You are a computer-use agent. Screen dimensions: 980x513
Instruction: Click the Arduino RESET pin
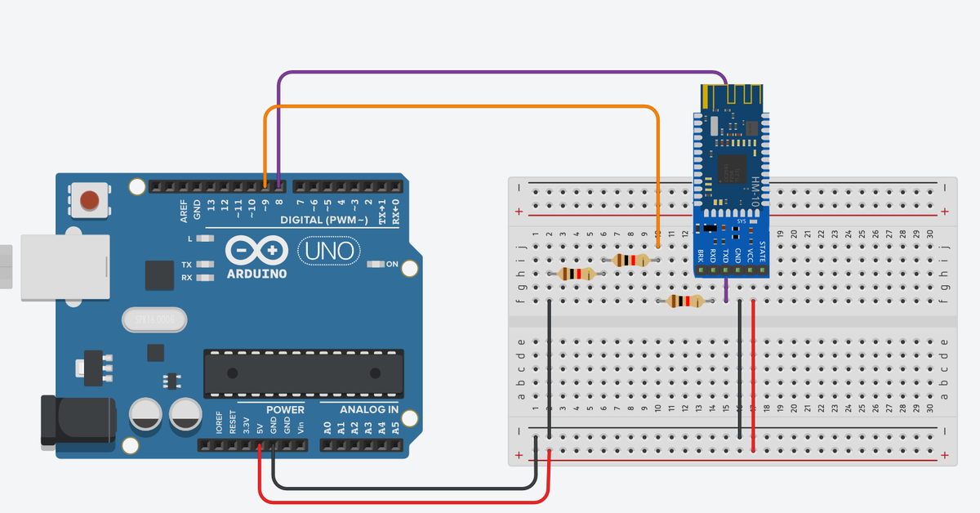pos(232,445)
